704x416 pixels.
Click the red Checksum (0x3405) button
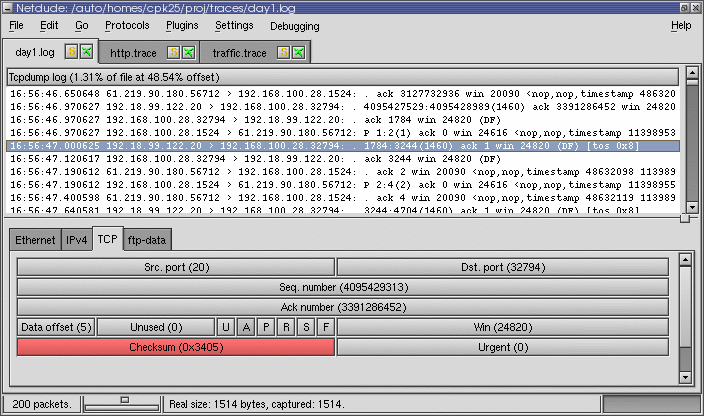coord(176,347)
